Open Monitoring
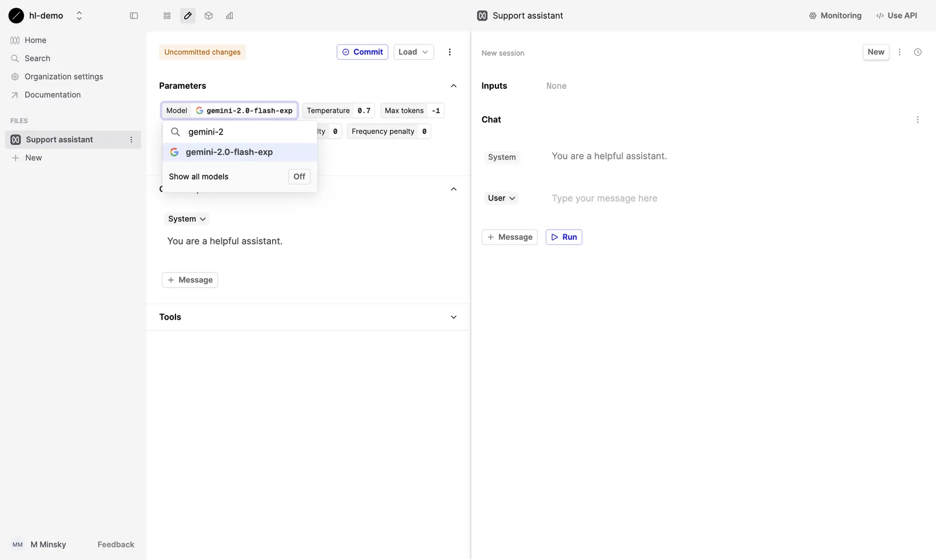This screenshot has width=936, height=560. coord(835,16)
